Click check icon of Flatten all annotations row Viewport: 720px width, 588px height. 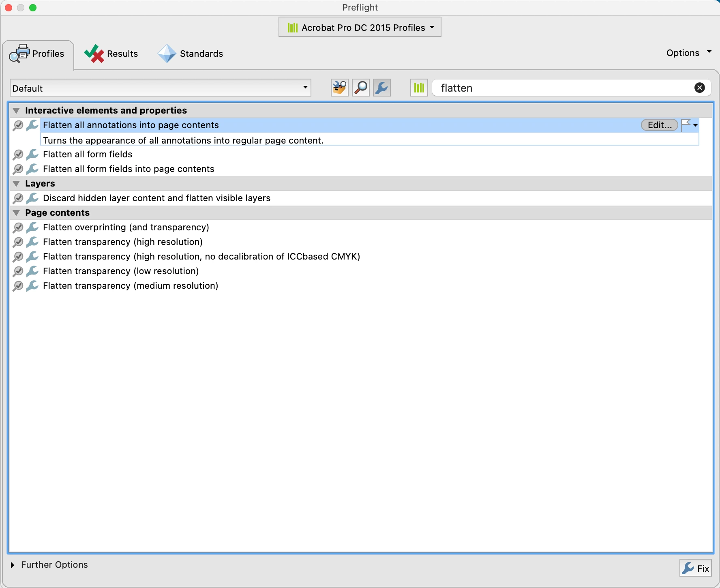coord(18,126)
